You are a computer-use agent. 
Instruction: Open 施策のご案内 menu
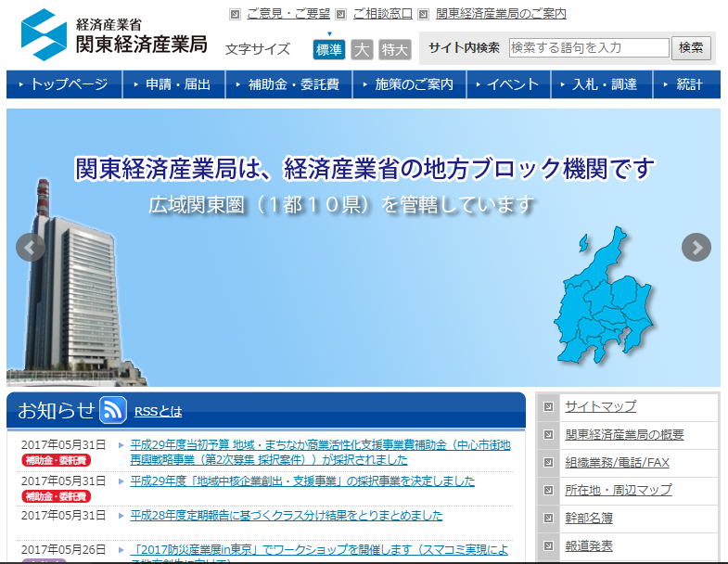[x=410, y=84]
